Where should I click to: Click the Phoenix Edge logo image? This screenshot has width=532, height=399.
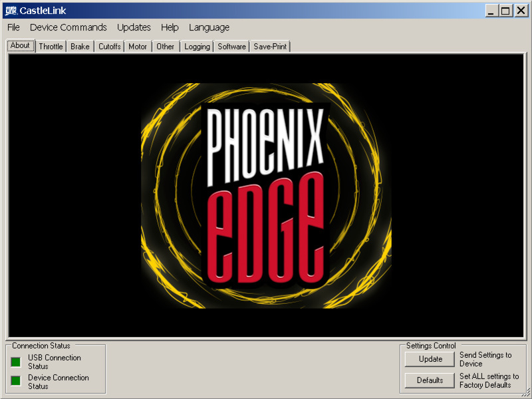pos(266,196)
